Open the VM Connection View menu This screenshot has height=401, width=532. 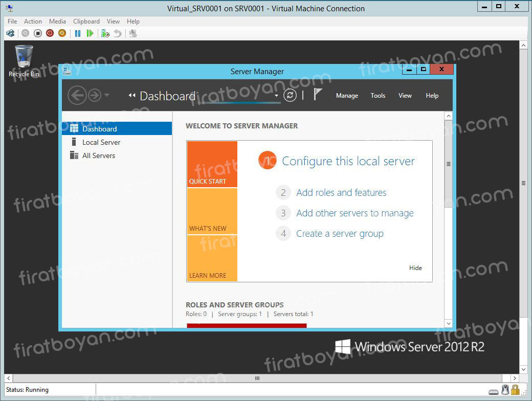click(x=114, y=21)
